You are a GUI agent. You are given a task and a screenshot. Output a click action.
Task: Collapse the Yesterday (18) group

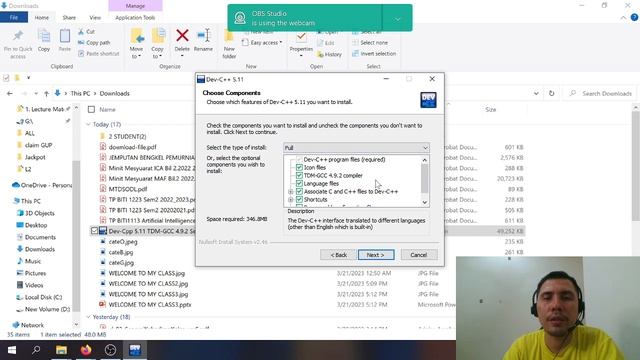tap(89, 317)
